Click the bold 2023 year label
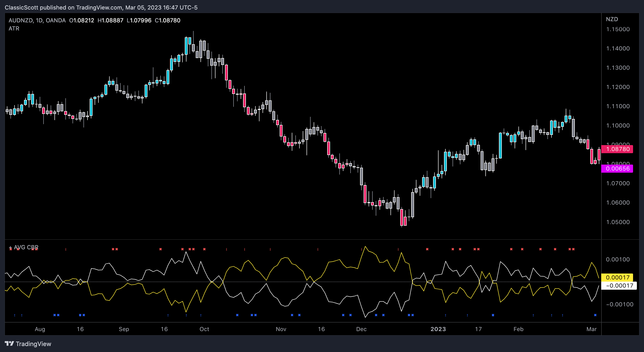 [x=438, y=329]
